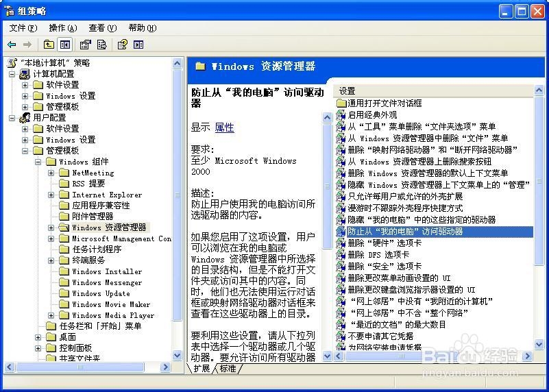Click the folder icon of 附件管理器
The image size is (549, 392).
tap(64, 217)
